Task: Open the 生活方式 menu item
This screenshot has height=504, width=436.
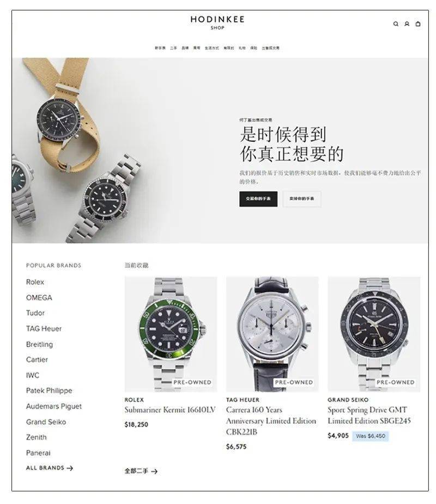Action: [x=211, y=48]
